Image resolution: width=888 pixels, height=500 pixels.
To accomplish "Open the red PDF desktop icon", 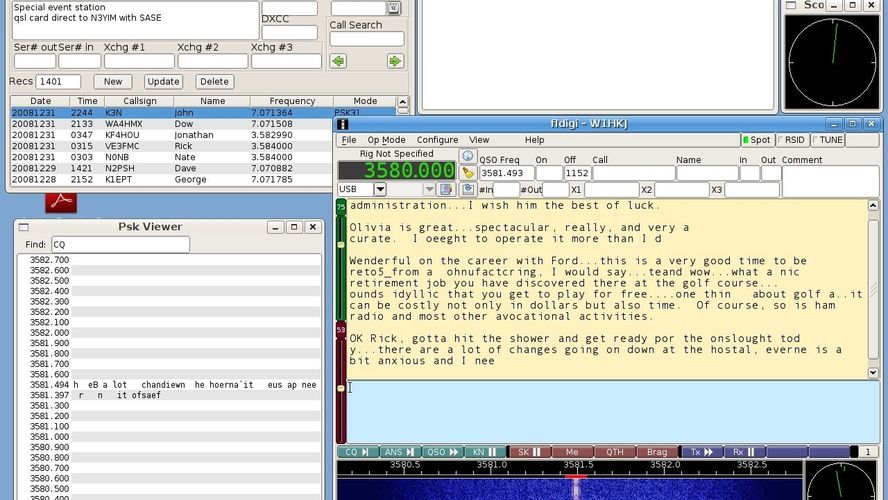I will 61,202.
